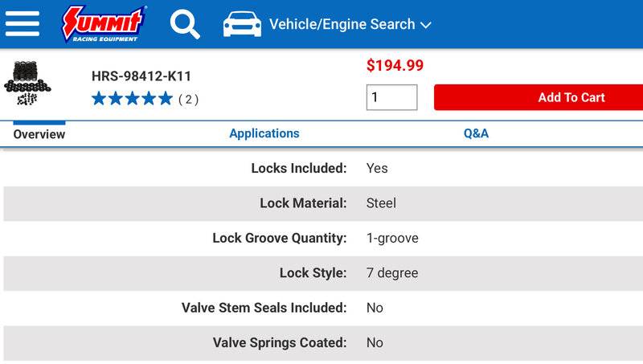The height and width of the screenshot is (364, 643).
Task: Click the quantity input field
Action: point(391,97)
